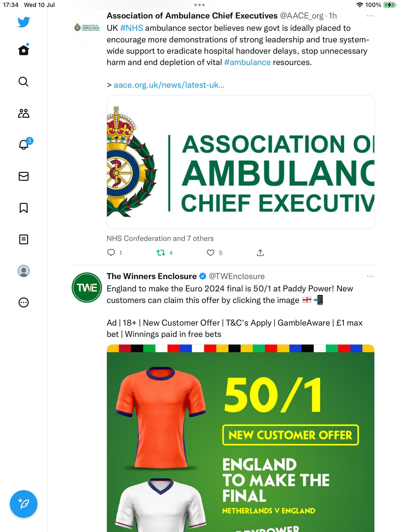Screen dimensions: 399x532
Task: Open the Paddy Power 50/1 offer image
Action: (240, 438)
